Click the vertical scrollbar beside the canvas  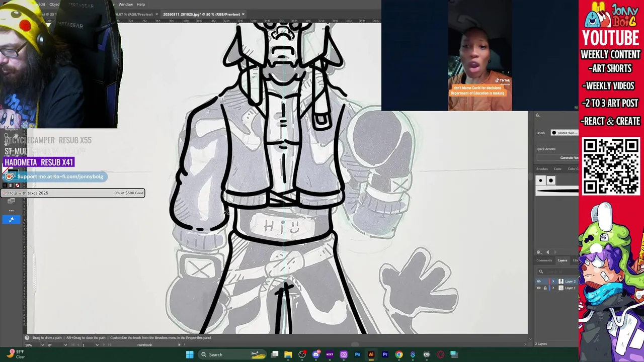tap(530, 177)
